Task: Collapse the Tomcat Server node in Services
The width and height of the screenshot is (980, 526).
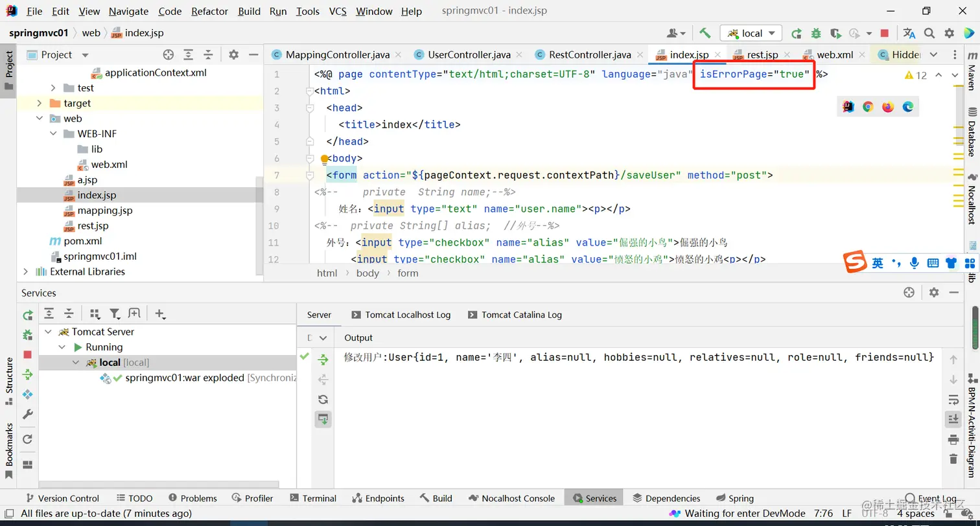Action: click(x=47, y=332)
